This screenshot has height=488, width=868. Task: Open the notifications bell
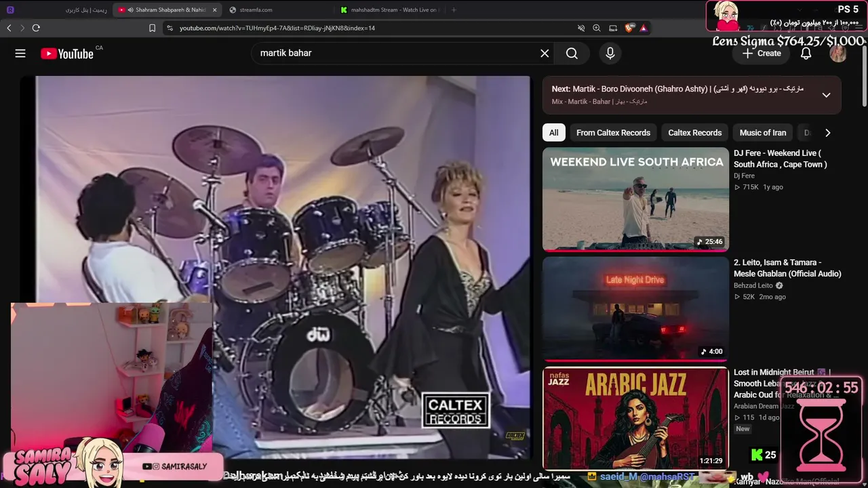click(806, 54)
